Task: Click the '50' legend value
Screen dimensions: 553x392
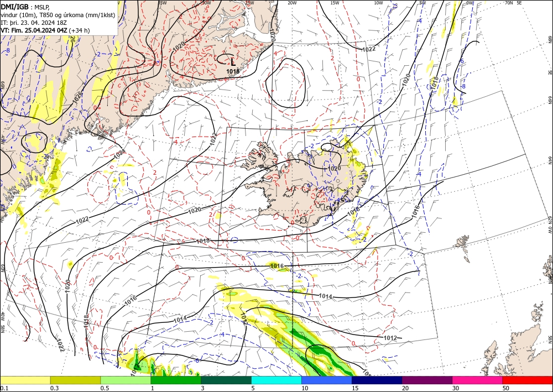Action: click(x=506, y=388)
